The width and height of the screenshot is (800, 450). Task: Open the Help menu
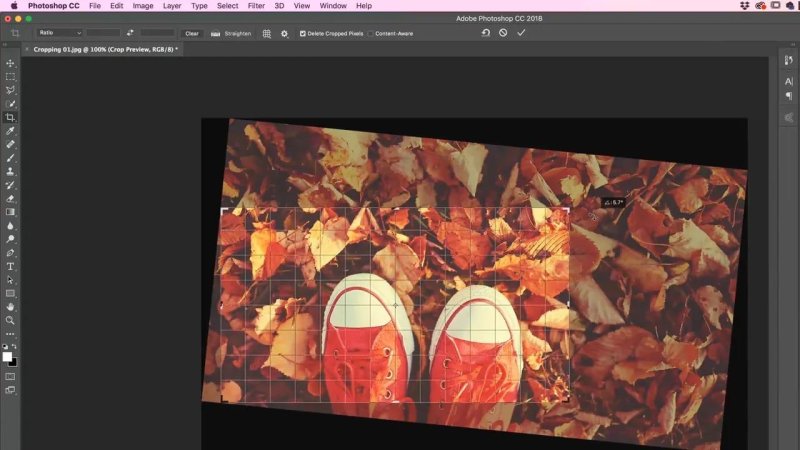[364, 6]
